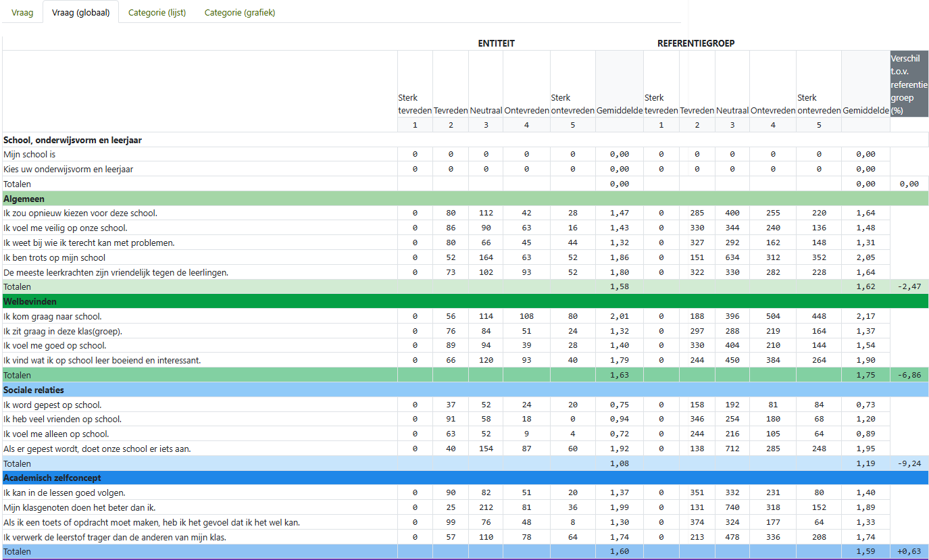Open the Categorie (lijst) tab
This screenshot has height=560, width=929.
coord(157,12)
